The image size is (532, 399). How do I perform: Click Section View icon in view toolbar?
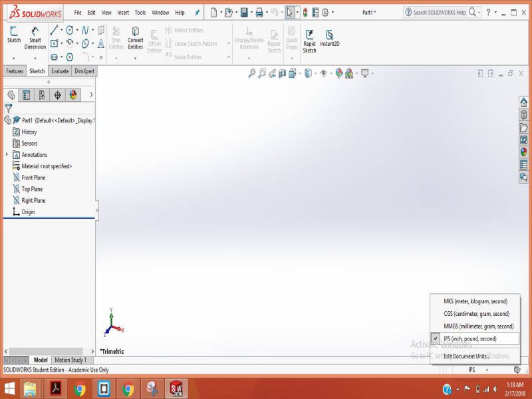pos(282,73)
